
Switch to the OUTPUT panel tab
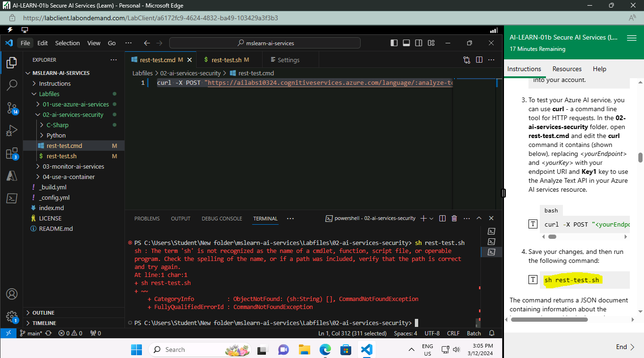181,219
